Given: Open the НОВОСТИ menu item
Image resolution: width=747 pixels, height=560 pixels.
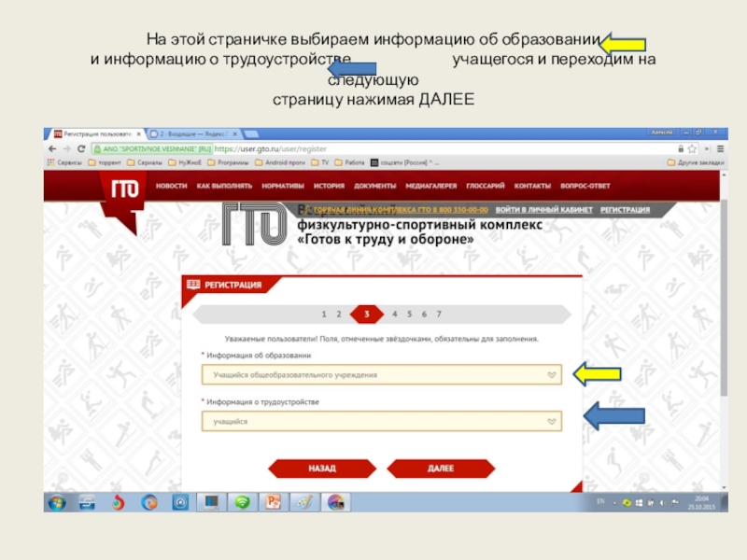Looking at the screenshot, I should [x=172, y=186].
